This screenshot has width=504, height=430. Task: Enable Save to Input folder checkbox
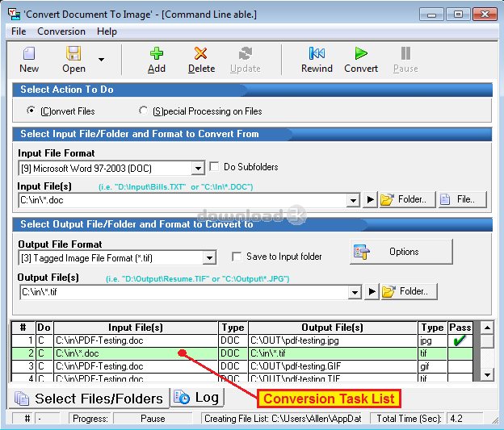(237, 257)
